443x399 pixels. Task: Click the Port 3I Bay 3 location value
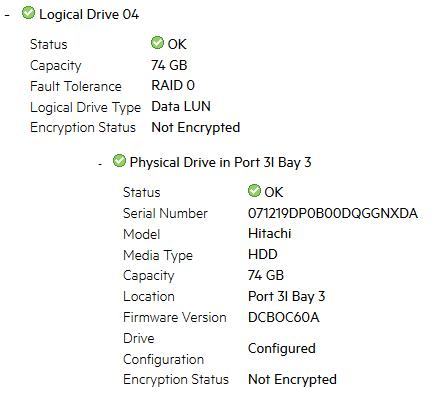[x=286, y=296]
